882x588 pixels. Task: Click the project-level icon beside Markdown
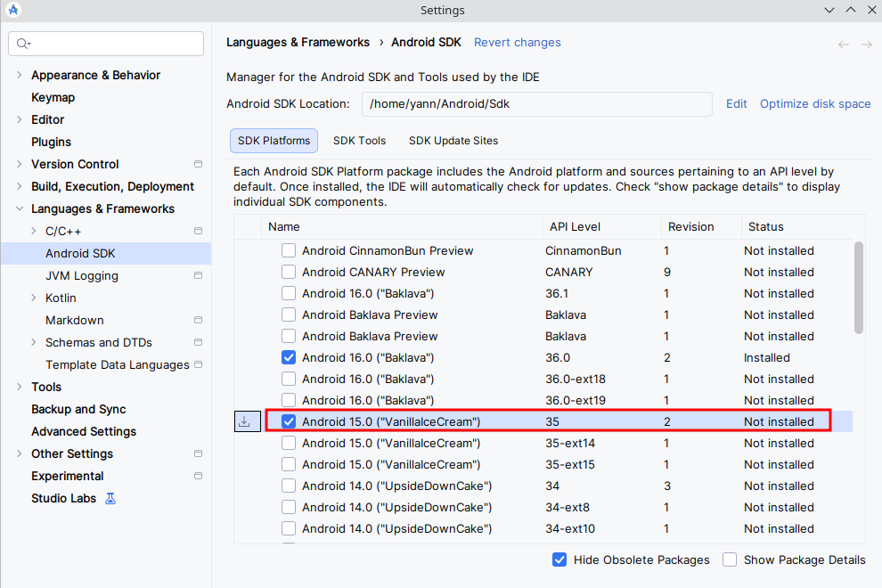tap(198, 320)
